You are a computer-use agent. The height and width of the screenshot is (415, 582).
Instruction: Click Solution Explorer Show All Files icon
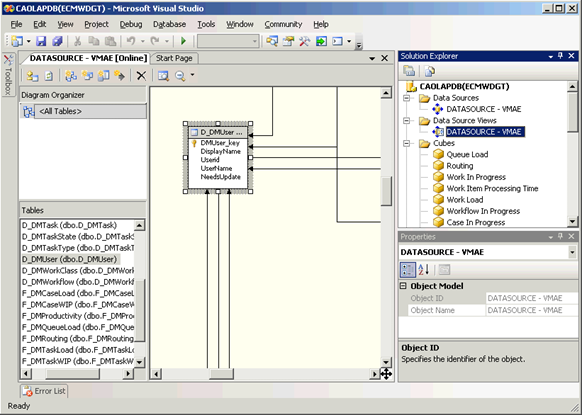[429, 71]
